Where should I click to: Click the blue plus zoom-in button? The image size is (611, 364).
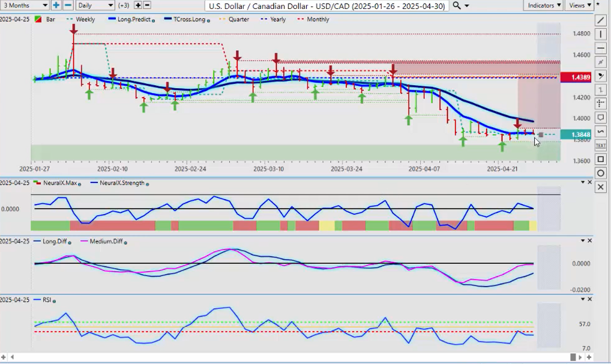56,5
